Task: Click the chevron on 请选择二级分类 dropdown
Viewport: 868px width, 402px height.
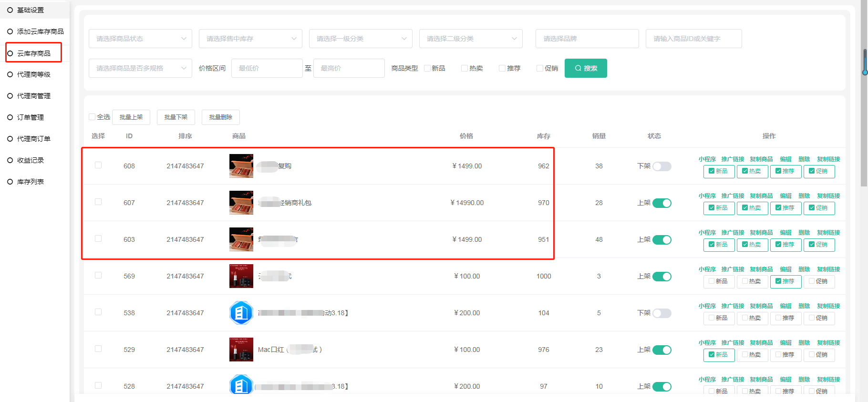Action: click(x=514, y=39)
